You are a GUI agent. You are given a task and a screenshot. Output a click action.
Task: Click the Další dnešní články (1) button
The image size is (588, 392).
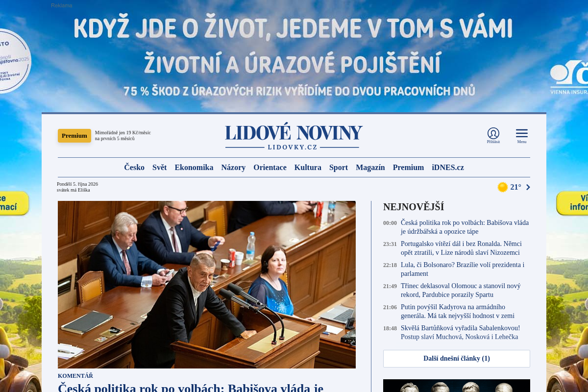coord(457,359)
